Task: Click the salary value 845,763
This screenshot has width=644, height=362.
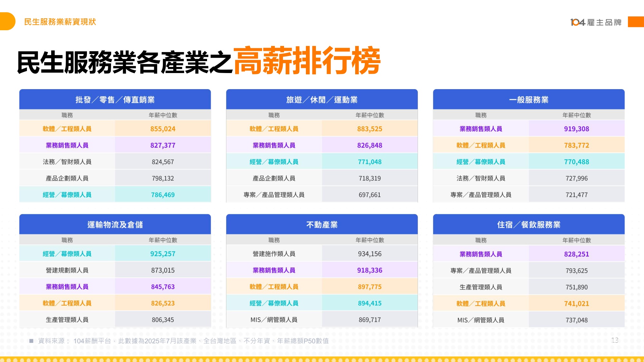Action: point(163,287)
